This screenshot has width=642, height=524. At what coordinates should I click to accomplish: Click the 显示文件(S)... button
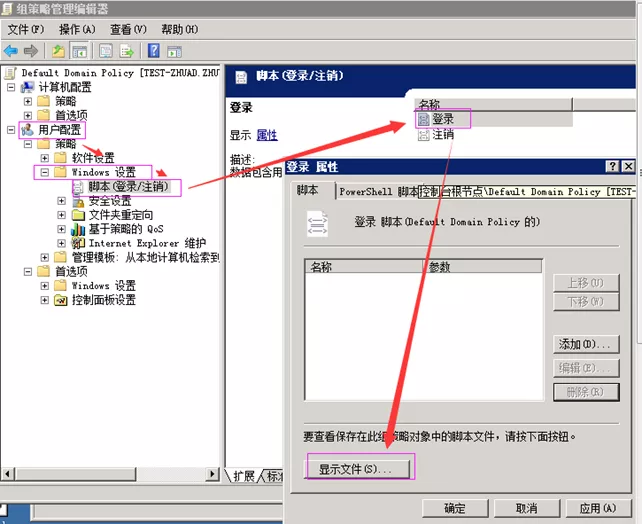[358, 468]
